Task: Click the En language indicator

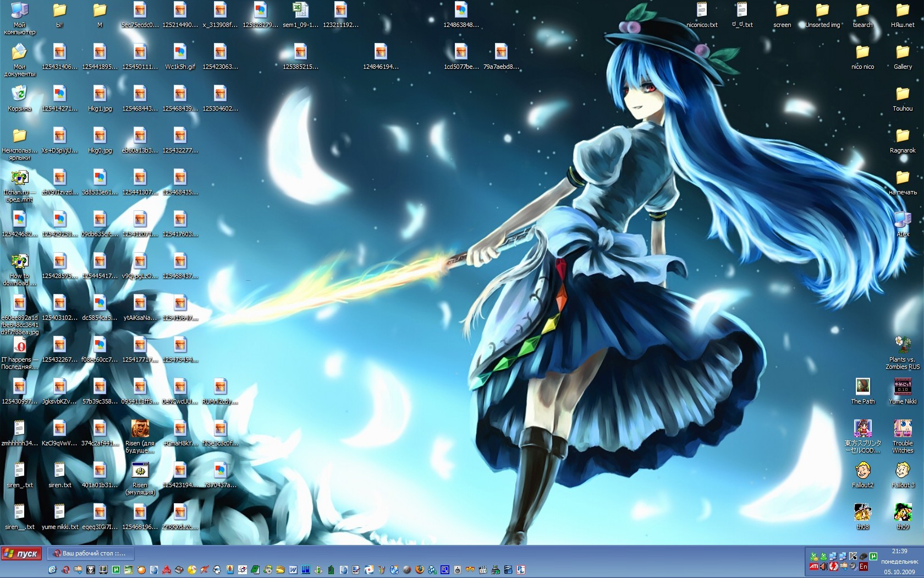Action: pyautogui.click(x=864, y=566)
